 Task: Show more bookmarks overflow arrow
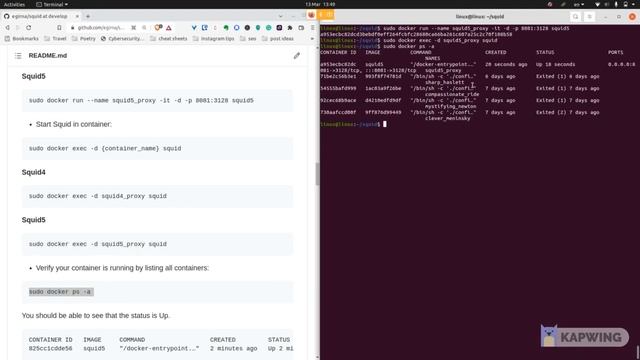click(312, 38)
